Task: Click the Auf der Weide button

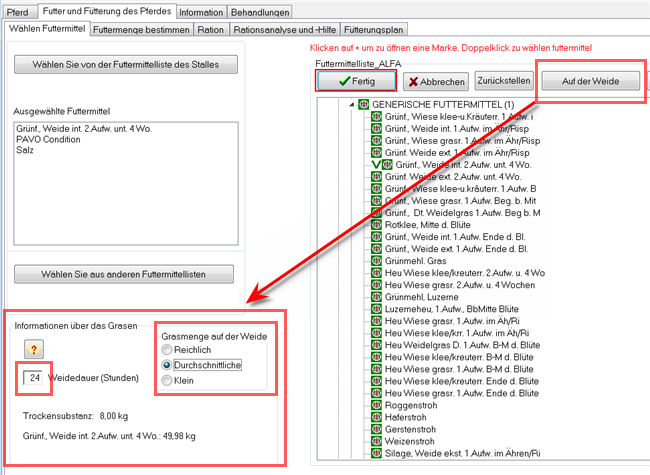Action: click(590, 81)
